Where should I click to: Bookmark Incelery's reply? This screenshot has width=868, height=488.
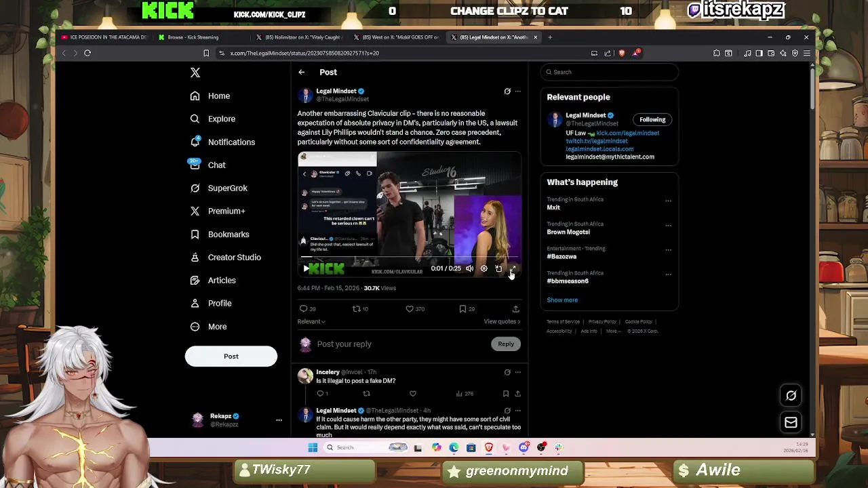(x=506, y=394)
